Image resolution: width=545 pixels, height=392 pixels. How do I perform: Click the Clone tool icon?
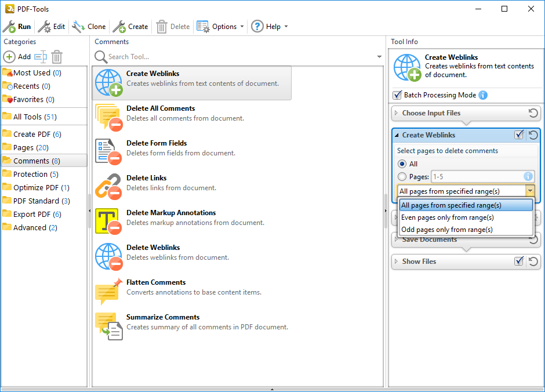[x=78, y=27]
